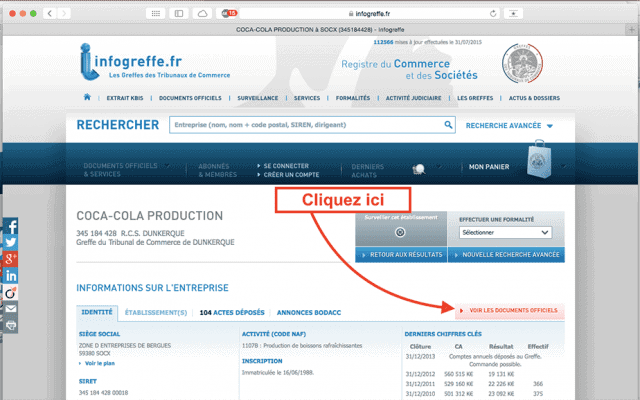Viewport: 640px width, 400px height.
Task: Print page using printer icon
Action: (x=11, y=325)
